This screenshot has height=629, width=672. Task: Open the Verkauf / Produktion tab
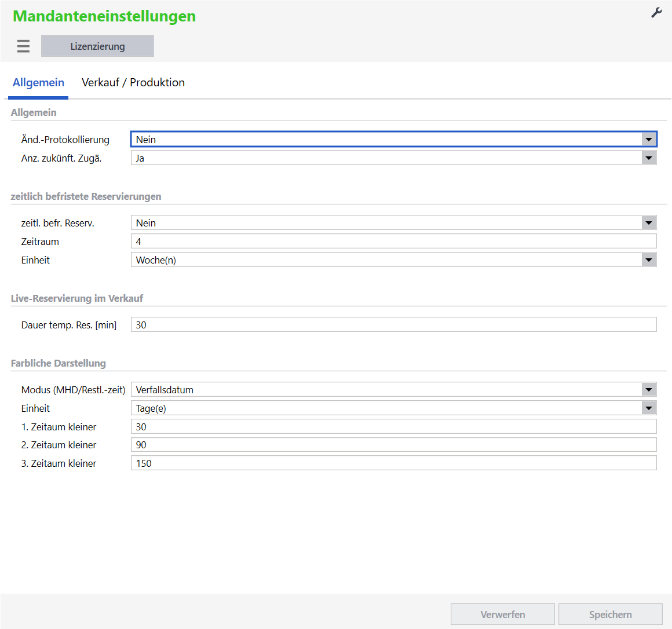pyautogui.click(x=133, y=83)
